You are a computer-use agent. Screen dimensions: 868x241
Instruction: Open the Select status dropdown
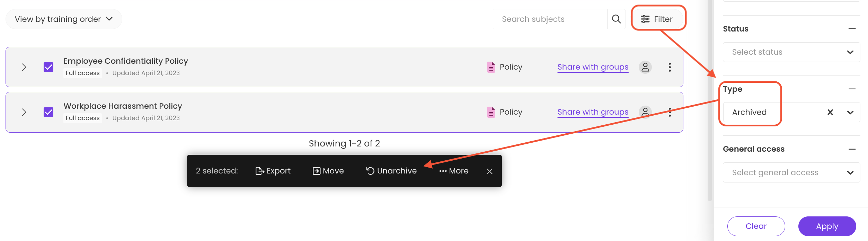[791, 52]
